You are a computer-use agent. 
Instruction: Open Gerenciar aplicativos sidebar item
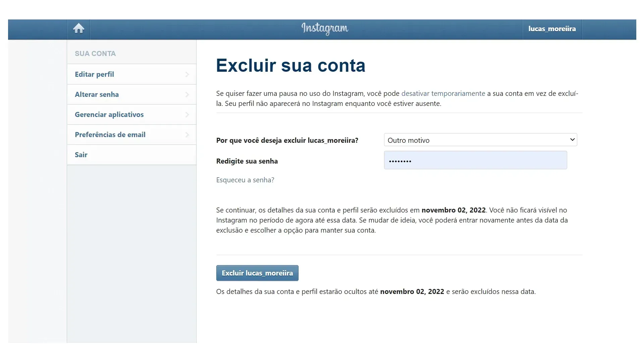[x=131, y=114]
